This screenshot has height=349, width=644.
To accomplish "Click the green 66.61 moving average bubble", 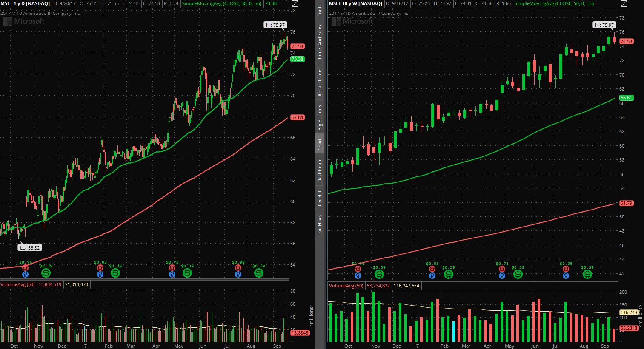I will [x=626, y=98].
